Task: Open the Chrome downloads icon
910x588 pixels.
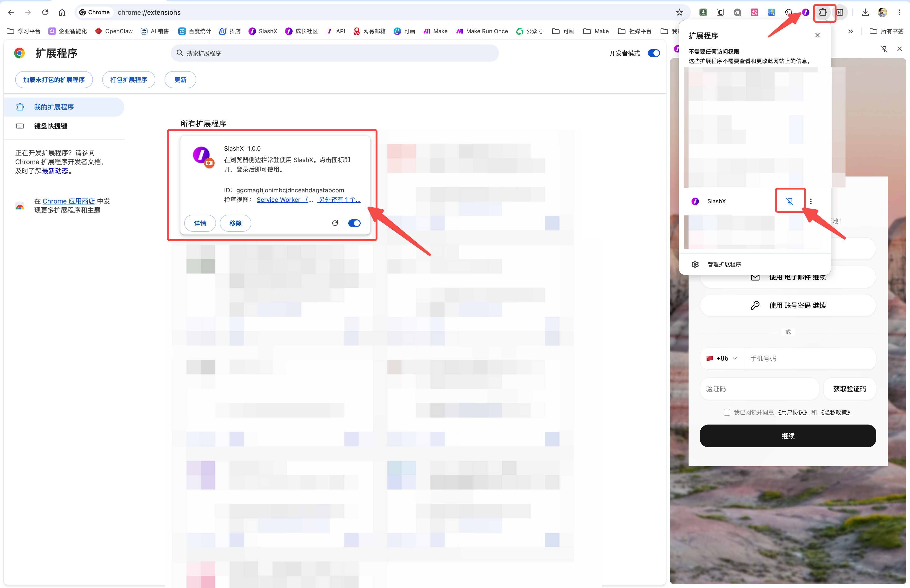Action: [865, 12]
